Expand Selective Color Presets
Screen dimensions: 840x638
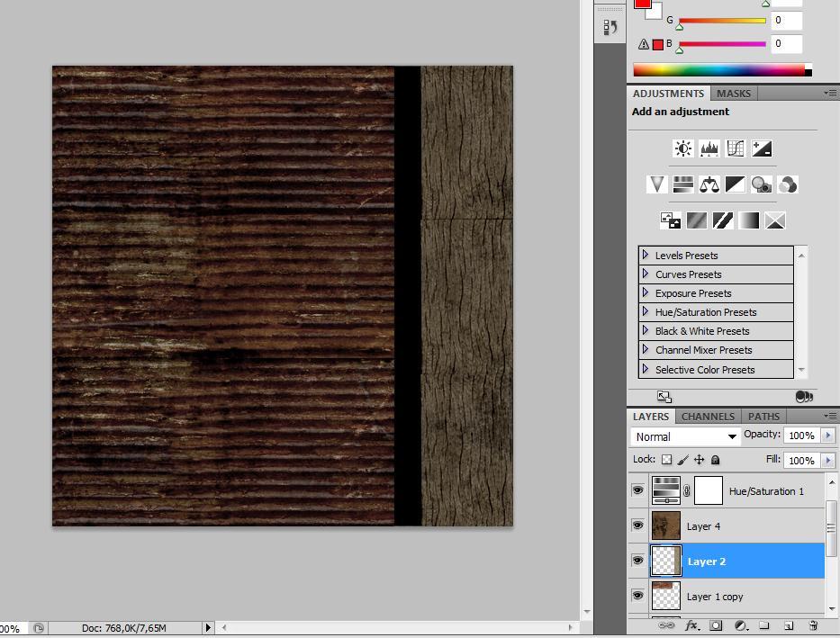tap(646, 369)
